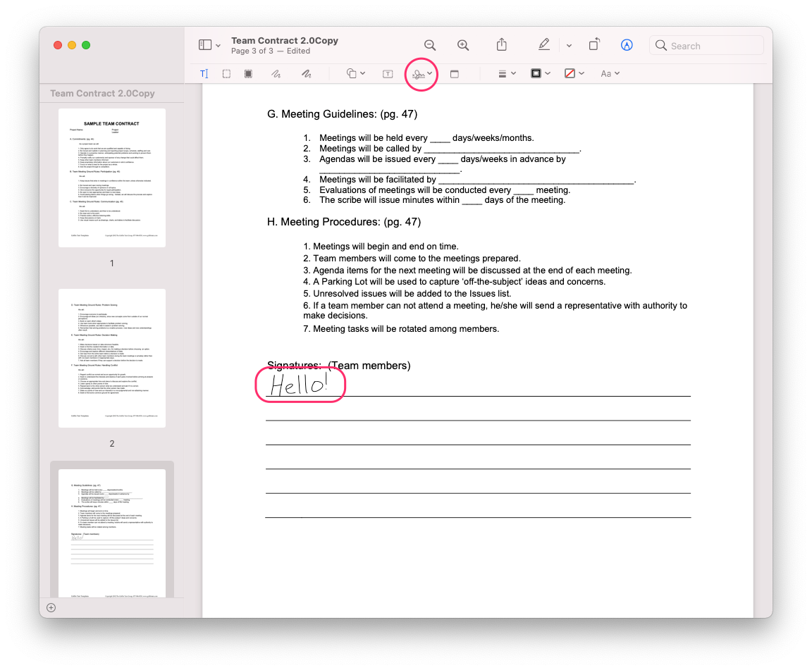This screenshot has height=670, width=812.
Task: Open the Fill Color menu
Action: pyautogui.click(x=574, y=73)
